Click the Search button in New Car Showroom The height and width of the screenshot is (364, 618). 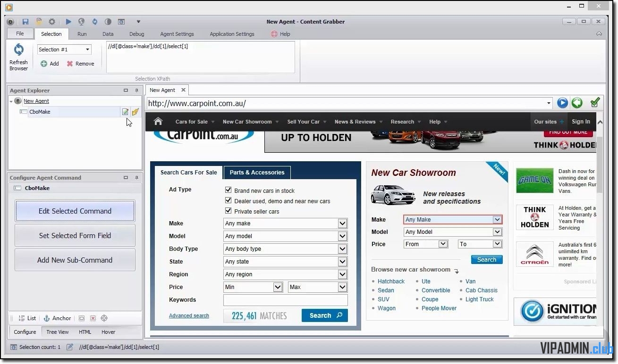pos(487,260)
